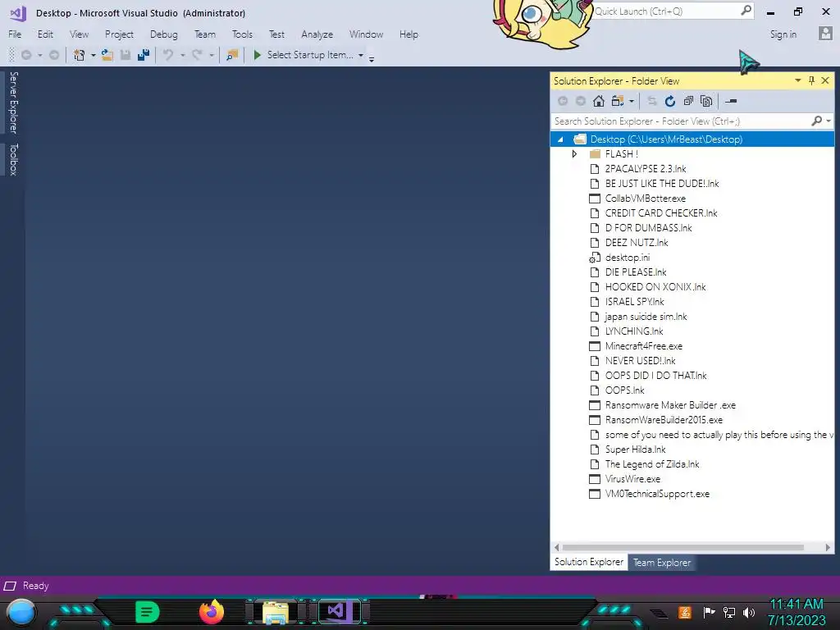Select CREDIT CARD CHECKER.lnk file

coord(661,213)
